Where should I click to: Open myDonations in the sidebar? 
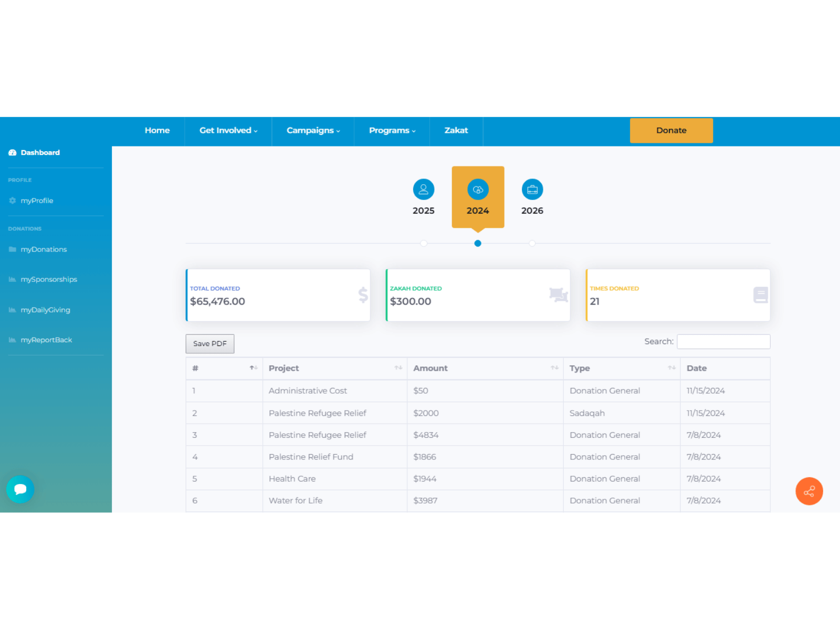pos(44,249)
